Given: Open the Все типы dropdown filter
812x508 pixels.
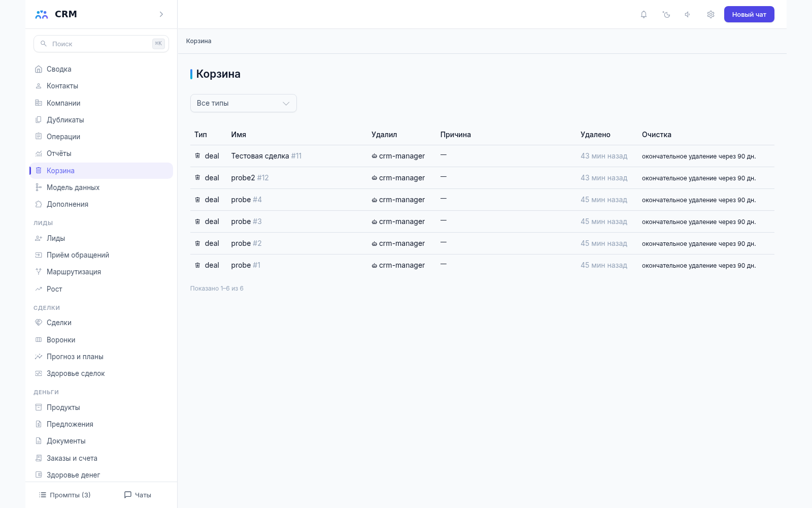Looking at the screenshot, I should point(244,103).
